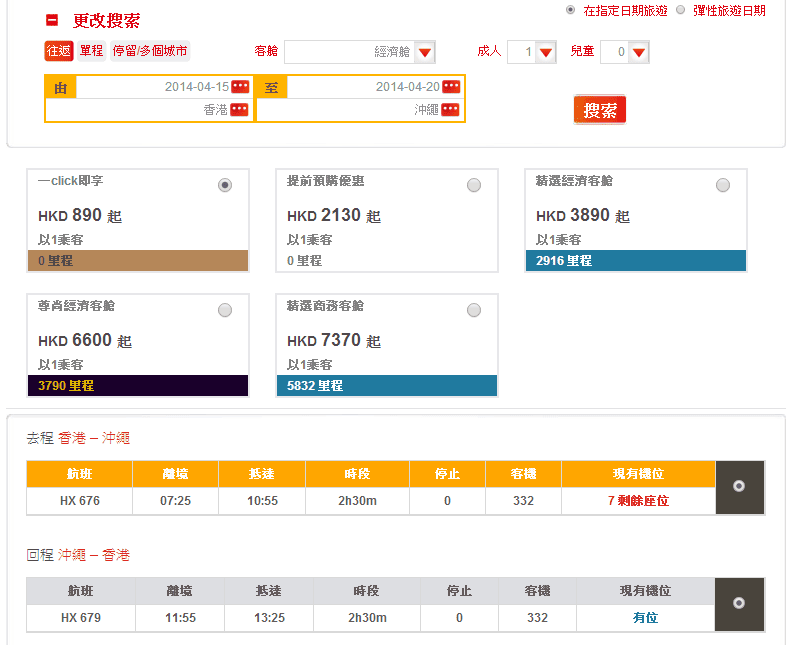Switch to 單程 one-way trip tab
Viewport: 790px width, 645px height.
click(x=91, y=51)
